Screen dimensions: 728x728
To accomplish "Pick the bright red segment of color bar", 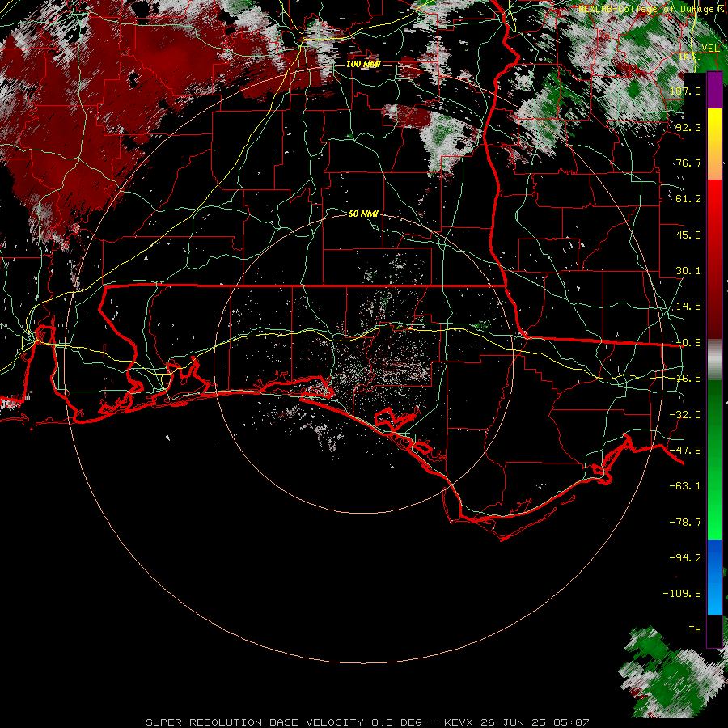I will 714,205.
